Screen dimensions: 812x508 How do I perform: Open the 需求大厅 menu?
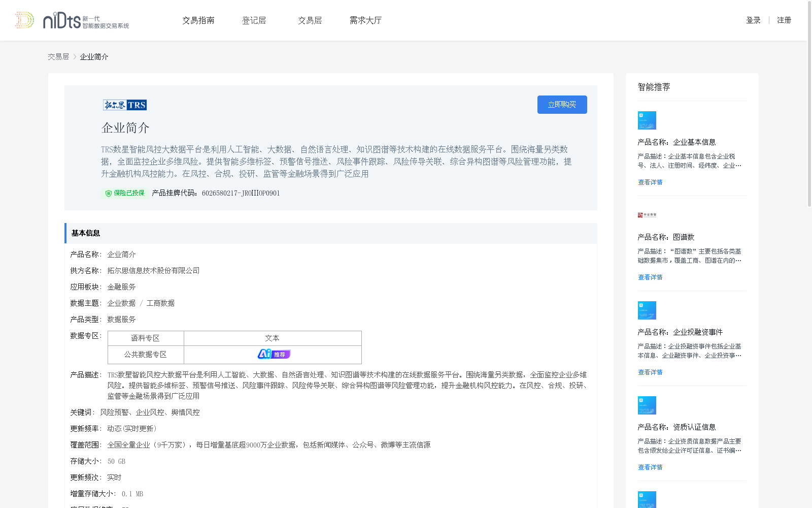coord(365,20)
